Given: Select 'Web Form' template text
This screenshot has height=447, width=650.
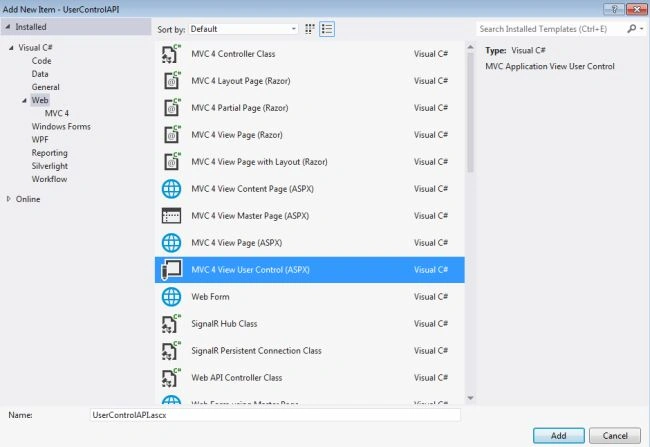Looking at the screenshot, I should (210, 296).
